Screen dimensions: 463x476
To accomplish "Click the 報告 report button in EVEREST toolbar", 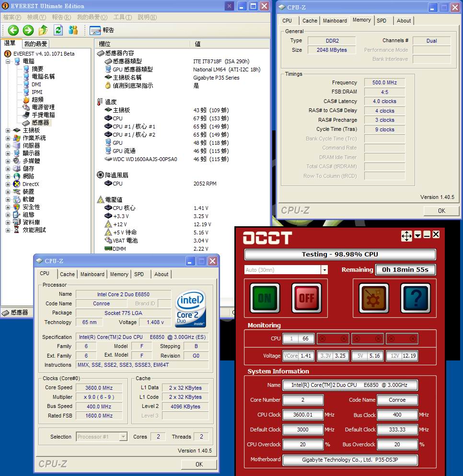I will pos(102,30).
